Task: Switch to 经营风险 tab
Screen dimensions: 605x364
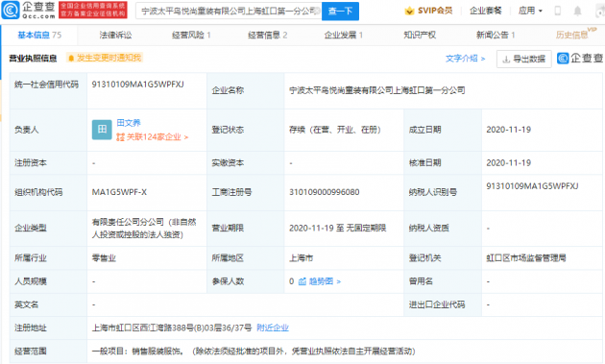Action: pos(191,36)
